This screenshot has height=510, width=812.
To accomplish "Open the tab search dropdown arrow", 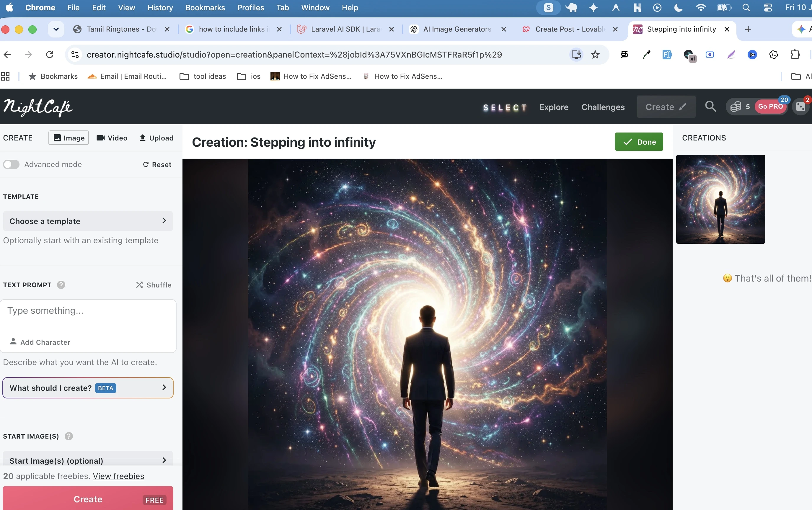I will (56, 29).
